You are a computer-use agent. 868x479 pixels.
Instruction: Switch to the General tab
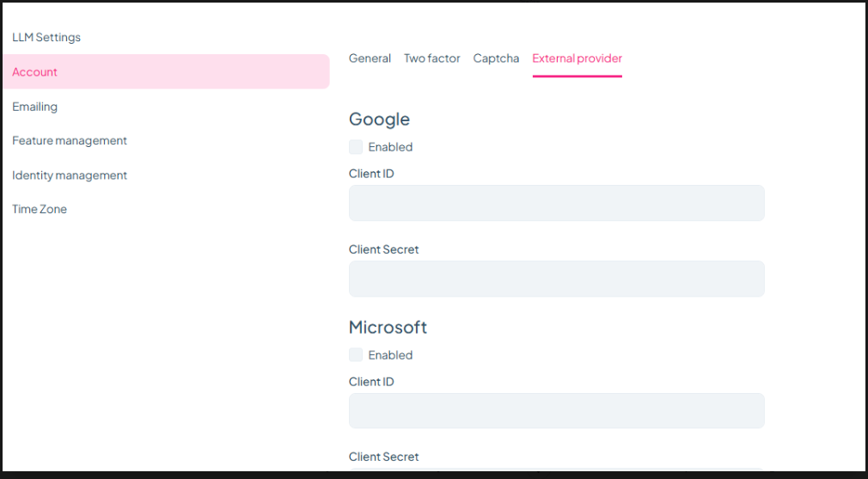(x=370, y=58)
